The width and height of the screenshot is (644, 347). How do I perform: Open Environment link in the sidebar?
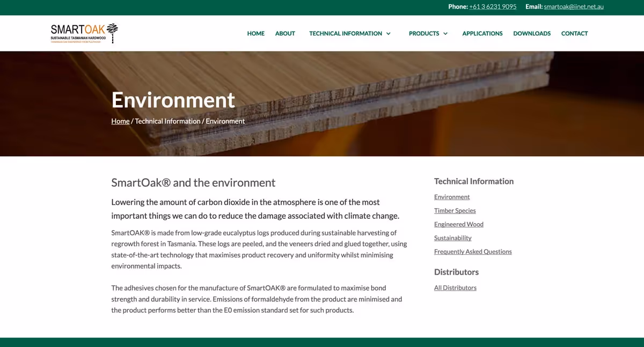452,197
